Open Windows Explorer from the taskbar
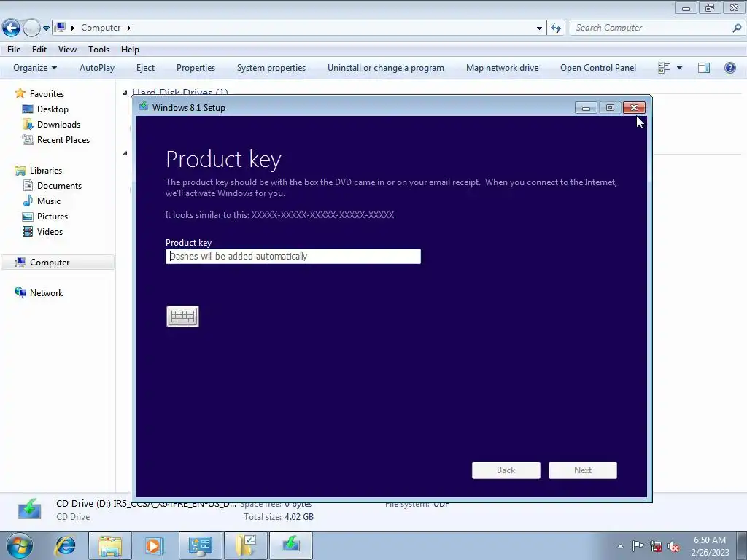Viewport: 747px width, 560px height. point(110,545)
